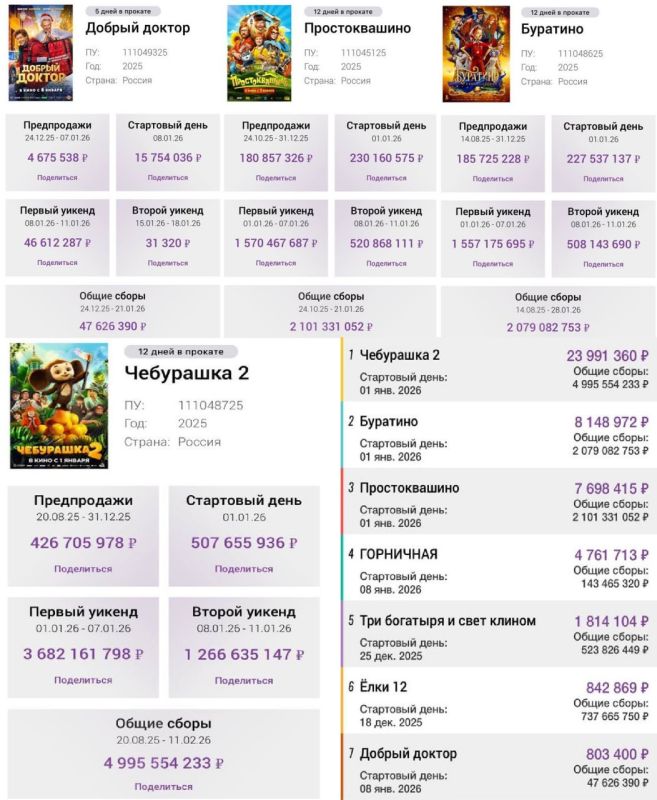Click the Буратино movie poster
The width and height of the screenshot is (657, 800).
point(476,53)
